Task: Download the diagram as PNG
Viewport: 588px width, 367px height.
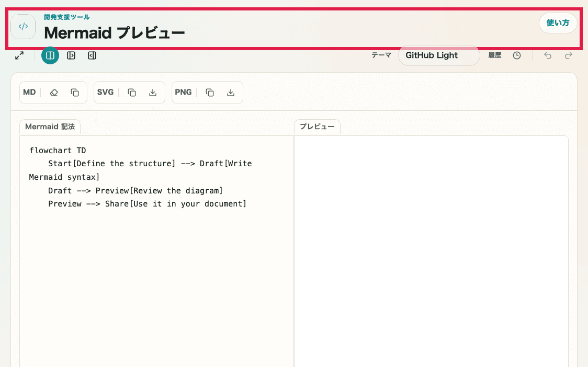Action: tap(231, 92)
